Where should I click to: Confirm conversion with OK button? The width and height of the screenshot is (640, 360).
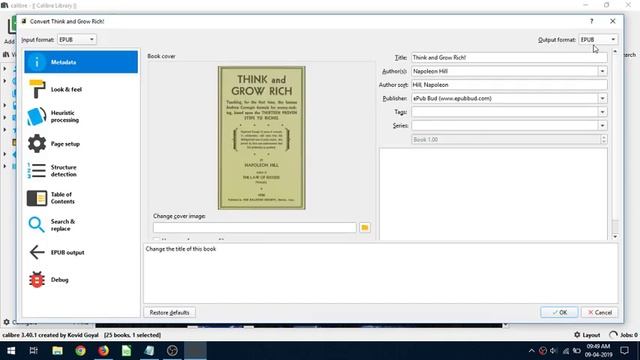tap(559, 312)
